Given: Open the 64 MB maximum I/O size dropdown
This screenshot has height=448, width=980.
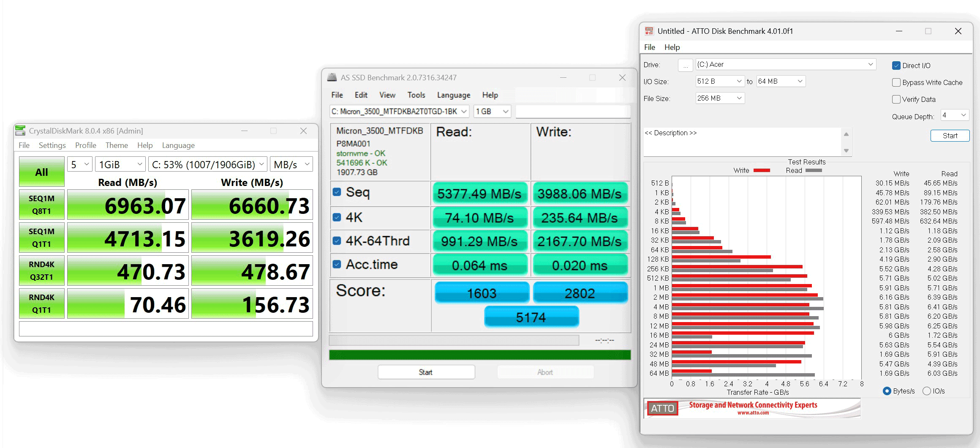Looking at the screenshot, I should (x=781, y=81).
